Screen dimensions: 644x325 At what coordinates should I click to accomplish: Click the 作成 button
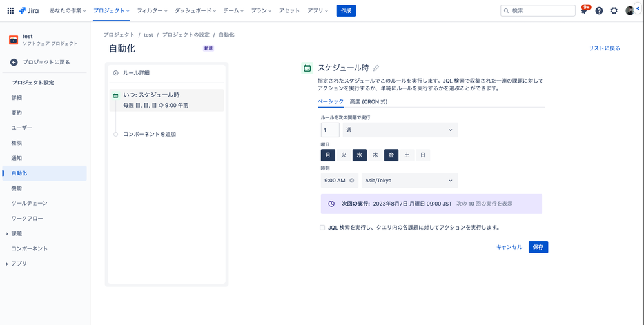(x=346, y=11)
